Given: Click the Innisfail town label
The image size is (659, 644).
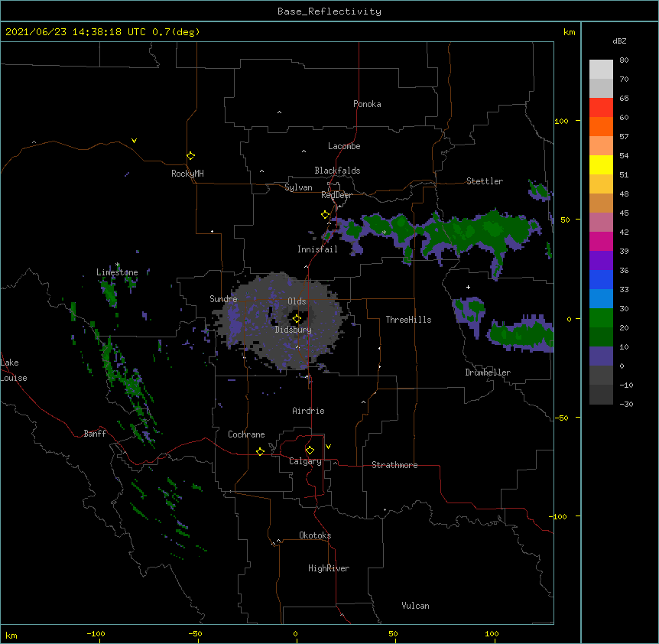Looking at the screenshot, I should (x=317, y=249).
